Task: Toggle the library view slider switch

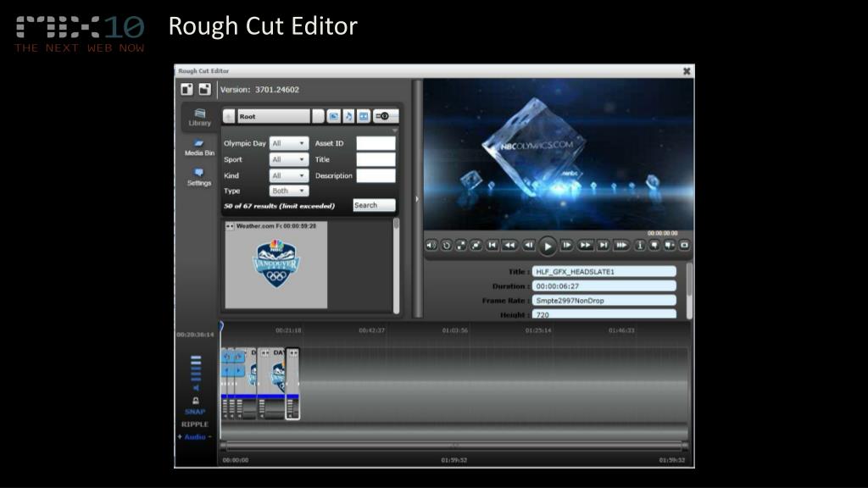Action: (385, 116)
